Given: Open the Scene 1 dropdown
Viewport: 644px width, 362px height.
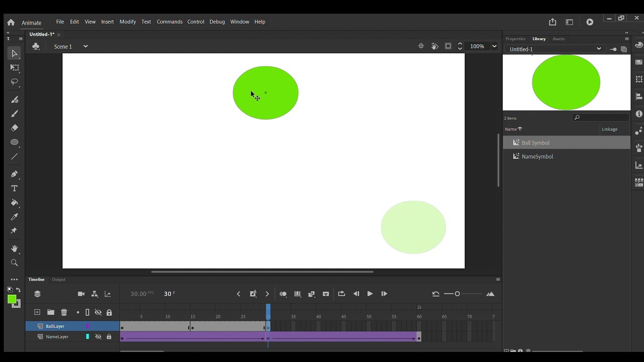Looking at the screenshot, I should click(x=86, y=46).
